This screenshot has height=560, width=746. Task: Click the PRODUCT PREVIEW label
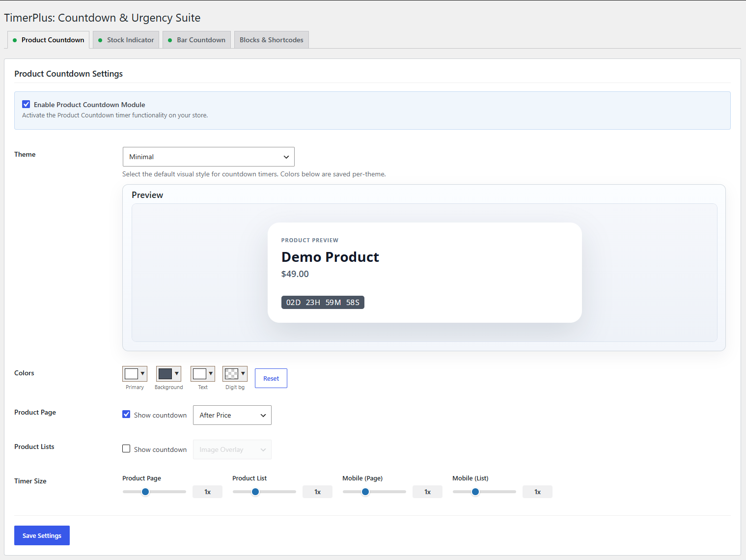point(310,240)
